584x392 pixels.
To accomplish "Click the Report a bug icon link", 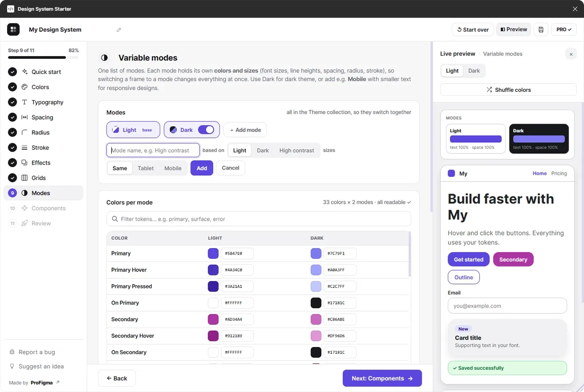I will coord(32,352).
